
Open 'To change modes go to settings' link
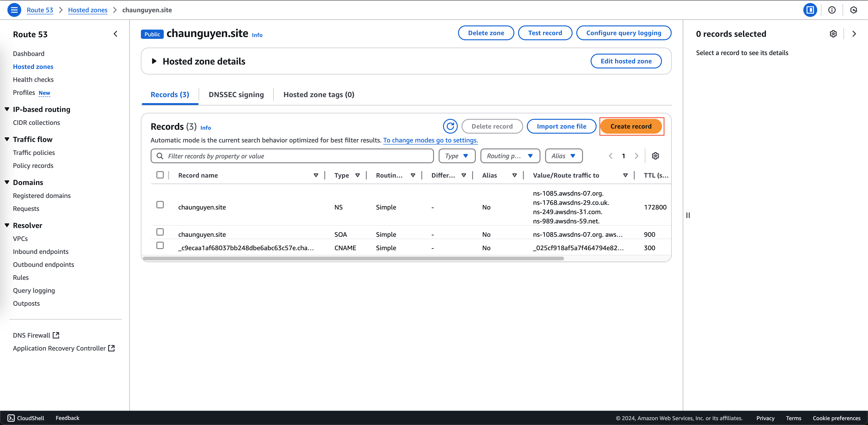430,140
